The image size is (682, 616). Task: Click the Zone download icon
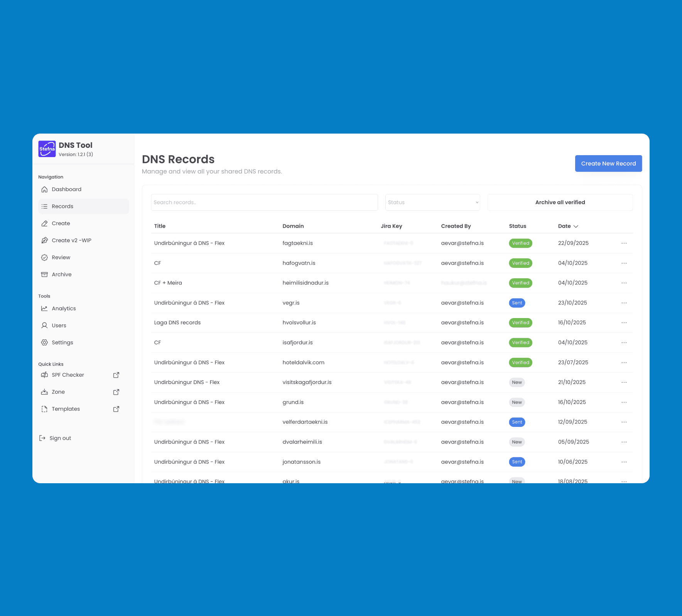(x=44, y=392)
